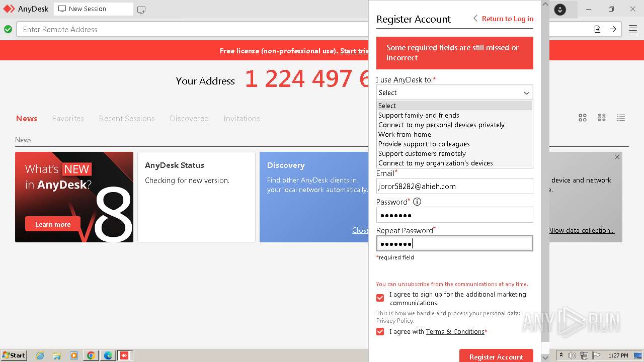Viewport: 644px width, 362px height.
Task: Switch to the Discovered tab
Action: click(189, 119)
